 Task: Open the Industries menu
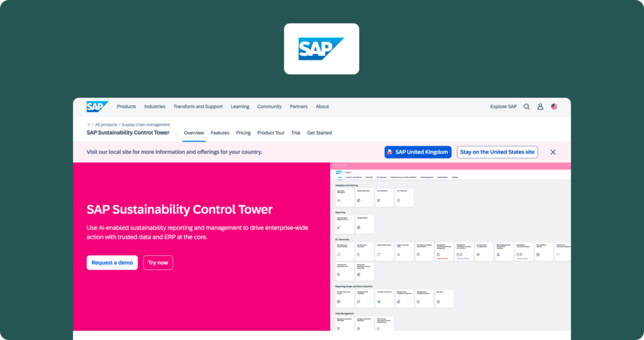coord(155,106)
